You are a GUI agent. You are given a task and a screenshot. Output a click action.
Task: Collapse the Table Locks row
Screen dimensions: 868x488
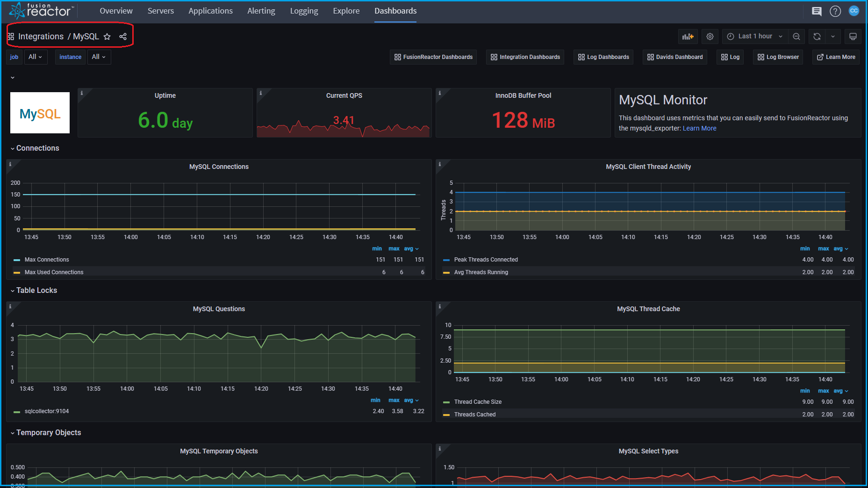tap(34, 290)
